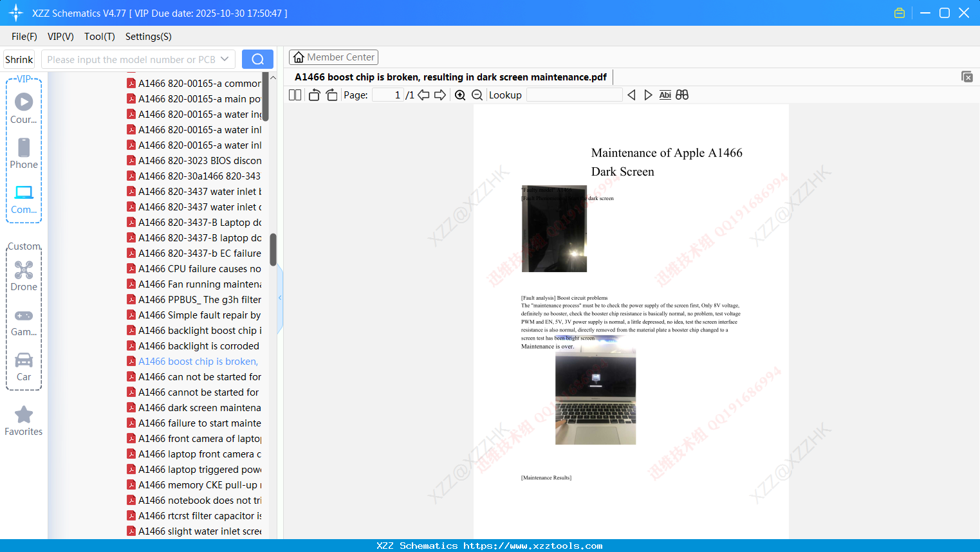The height and width of the screenshot is (552, 980).
Task: Select the Phone category icon
Action: [24, 153]
